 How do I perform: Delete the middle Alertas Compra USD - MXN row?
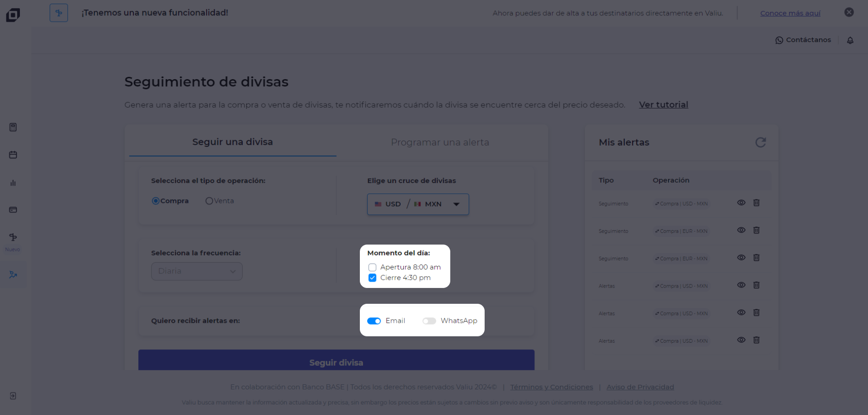point(756,312)
